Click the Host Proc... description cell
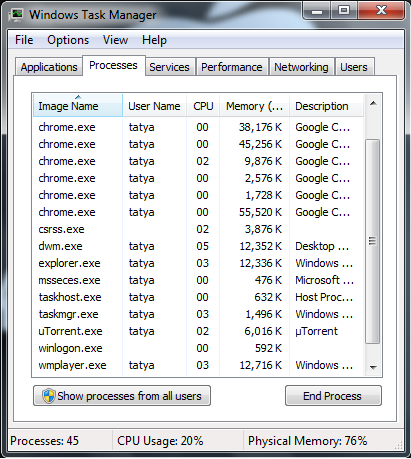The image size is (411, 459). point(324,297)
